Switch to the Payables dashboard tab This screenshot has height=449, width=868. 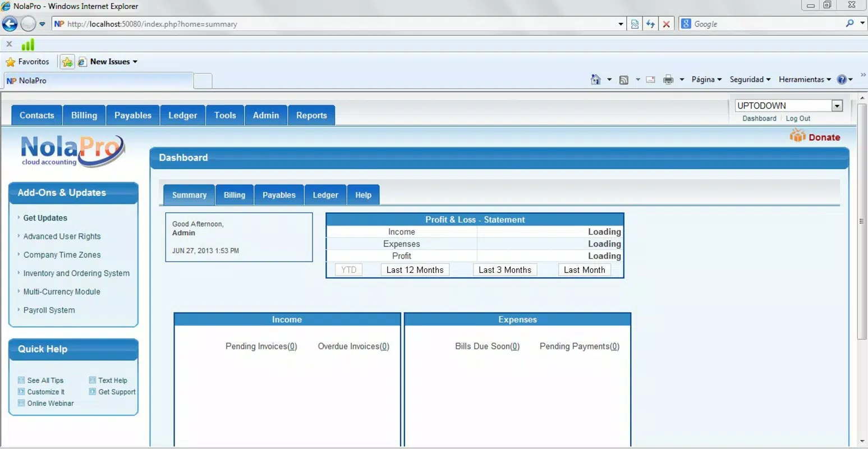(279, 195)
